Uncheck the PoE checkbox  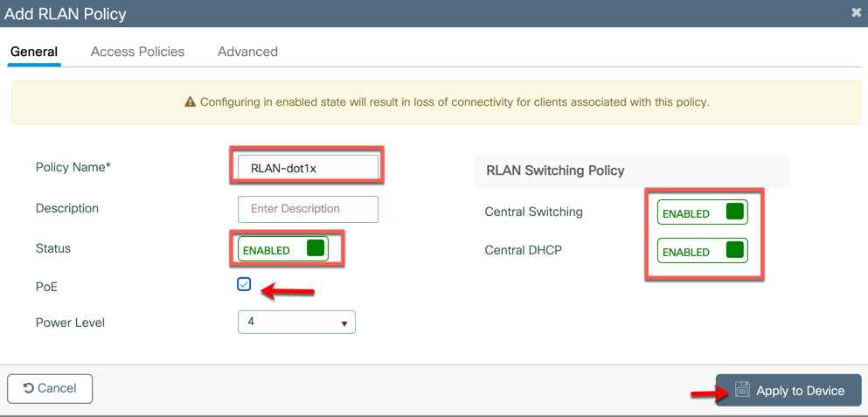[x=244, y=285]
